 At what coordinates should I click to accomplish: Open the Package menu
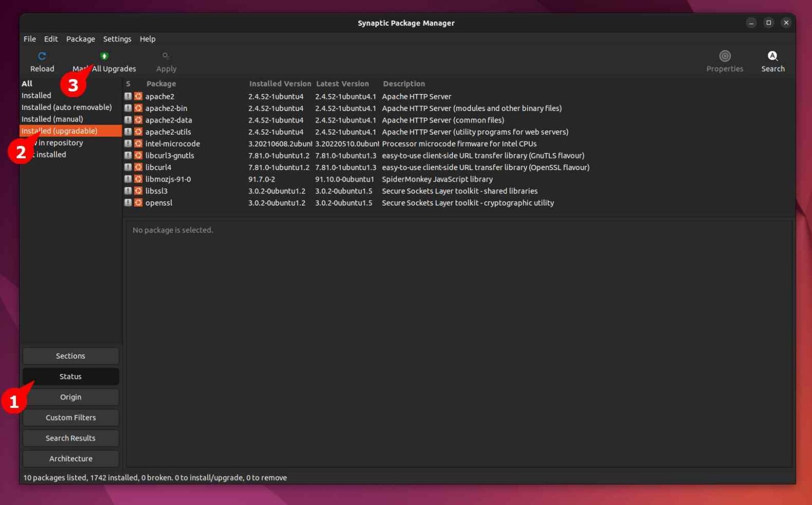click(x=80, y=39)
